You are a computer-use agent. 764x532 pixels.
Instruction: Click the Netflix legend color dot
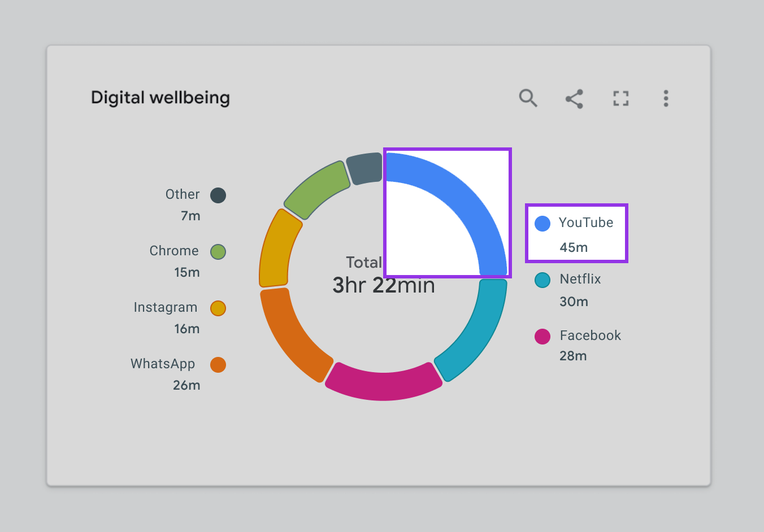(541, 280)
